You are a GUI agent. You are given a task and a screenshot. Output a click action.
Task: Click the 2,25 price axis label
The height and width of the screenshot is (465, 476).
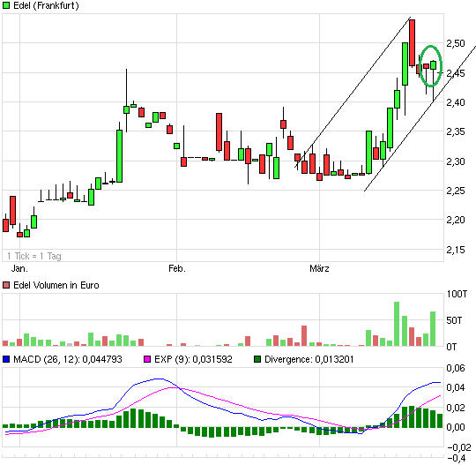456,191
